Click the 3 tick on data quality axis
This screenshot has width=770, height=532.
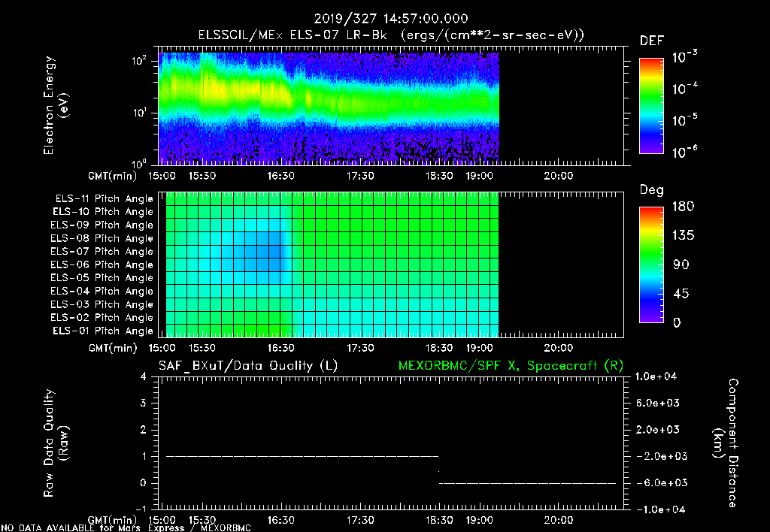coord(144,403)
